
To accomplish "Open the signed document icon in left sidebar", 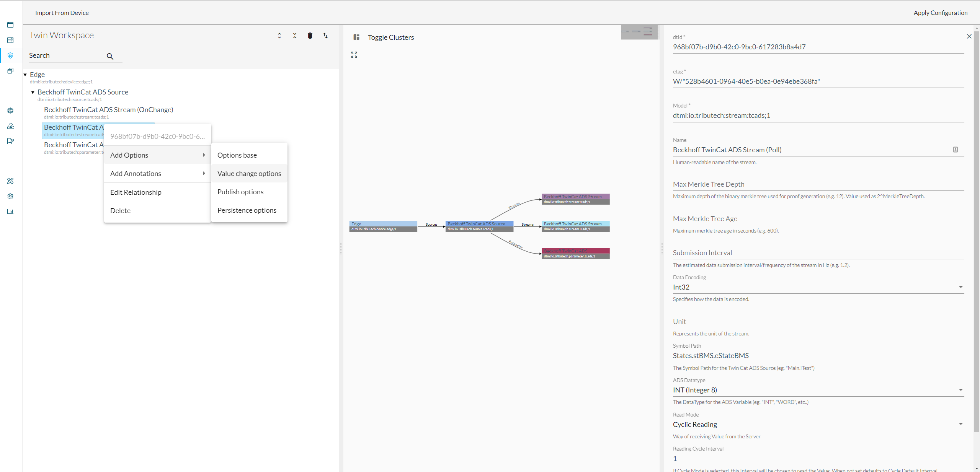I will pos(10,141).
